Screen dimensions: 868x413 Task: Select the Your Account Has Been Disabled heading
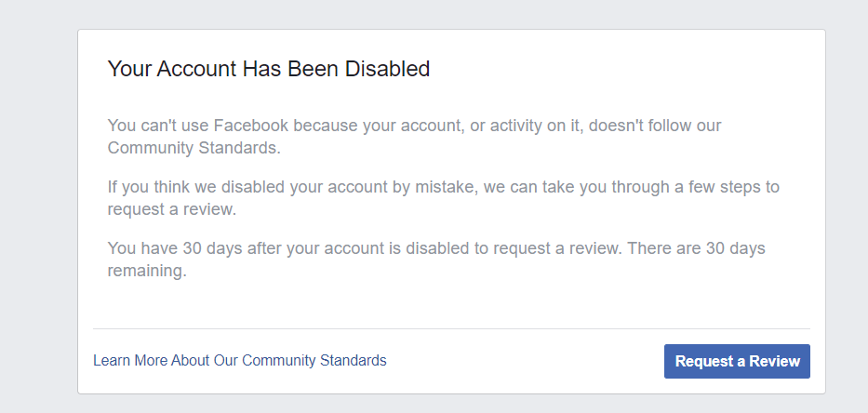point(269,69)
